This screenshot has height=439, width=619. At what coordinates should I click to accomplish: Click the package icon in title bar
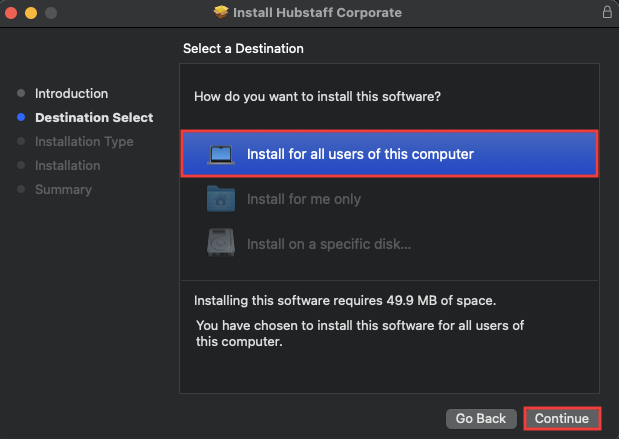[x=221, y=12]
